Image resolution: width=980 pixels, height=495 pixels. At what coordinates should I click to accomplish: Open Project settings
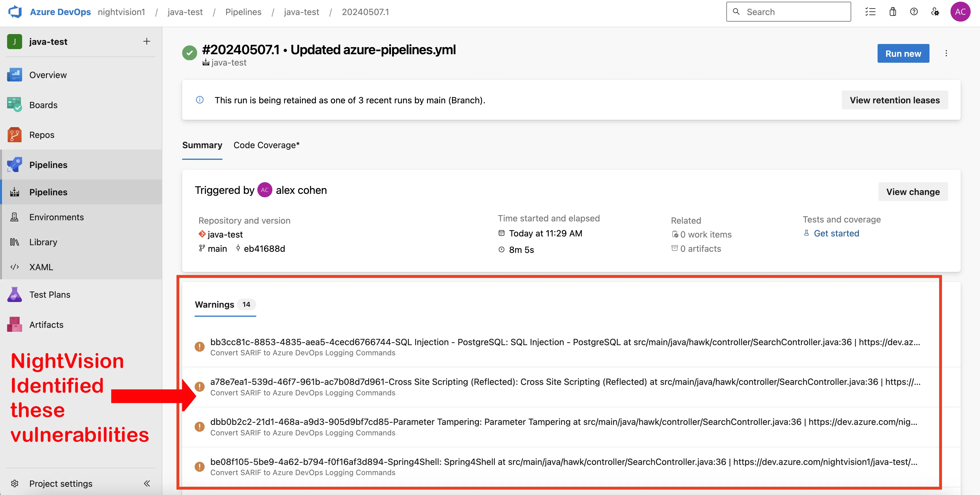pos(61,484)
